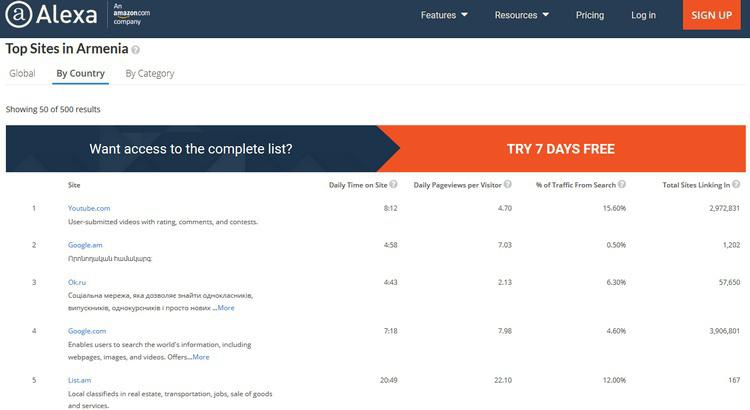Viewport: 750px width, 410px height.
Task: Expand Google.com description with More link
Action: [x=200, y=357]
